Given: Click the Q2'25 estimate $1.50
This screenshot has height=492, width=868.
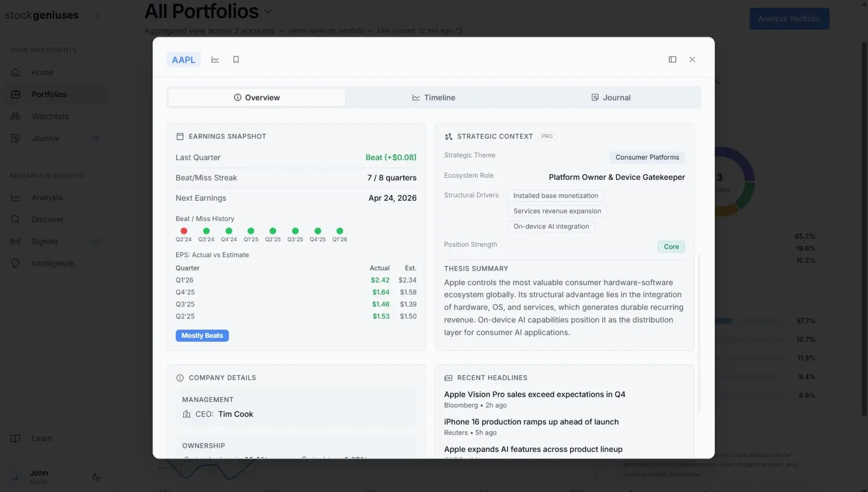Looking at the screenshot, I should coord(408,316).
